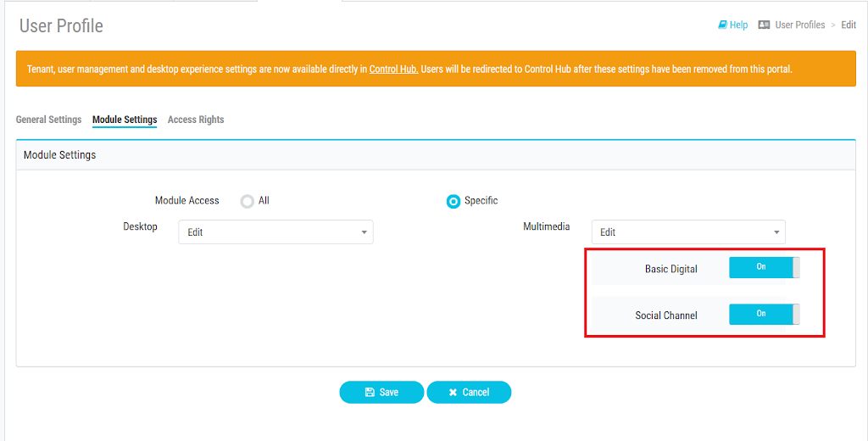Toggle the Basic Digital switch
Screen dimensions: 868x441
[x=765, y=268]
